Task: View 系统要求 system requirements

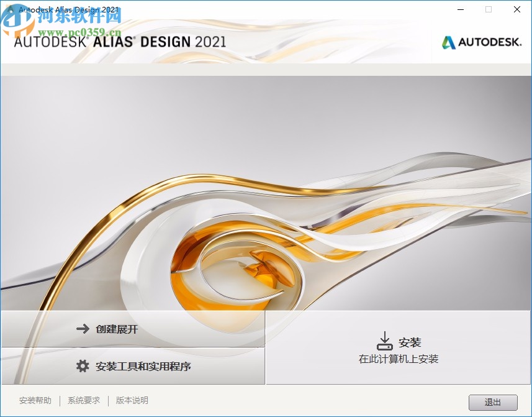Action: point(83,401)
